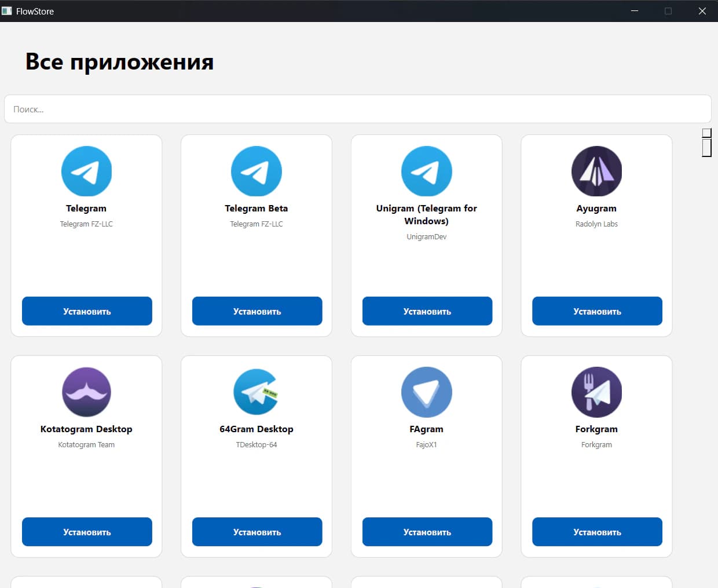Minimize the FlowStore window
The height and width of the screenshot is (588, 718).
click(635, 11)
